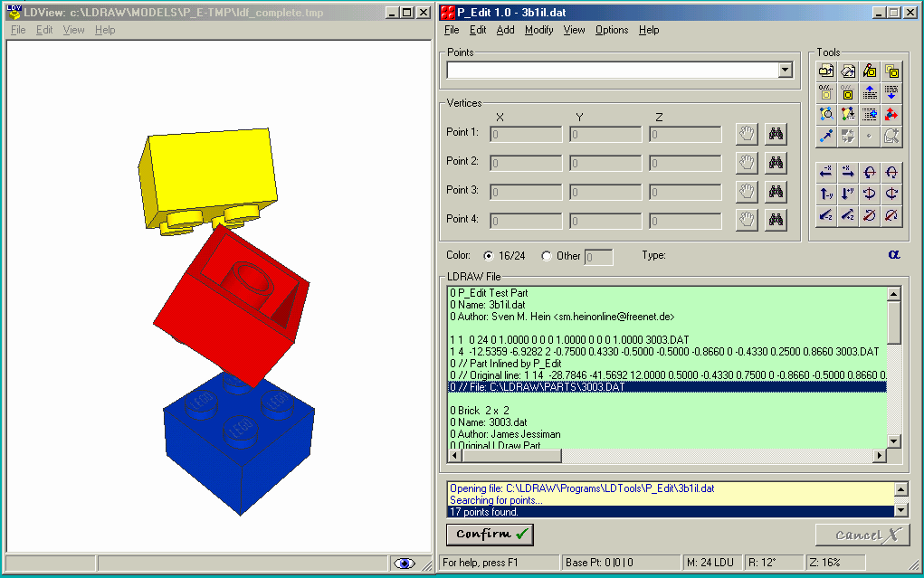Click the duplicate yellow squares tool icon
Viewport: 924px width, 578px height.
(x=891, y=71)
